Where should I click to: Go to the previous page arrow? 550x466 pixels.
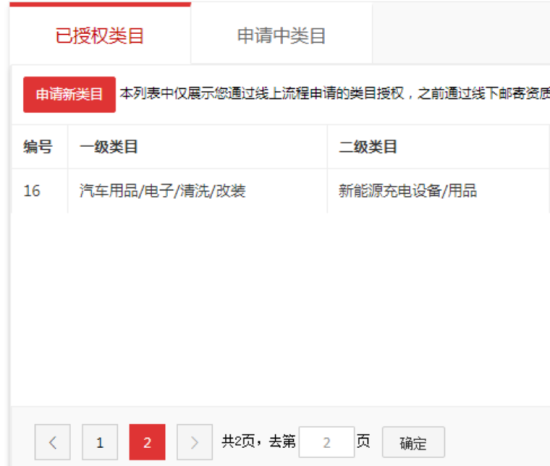[53, 442]
